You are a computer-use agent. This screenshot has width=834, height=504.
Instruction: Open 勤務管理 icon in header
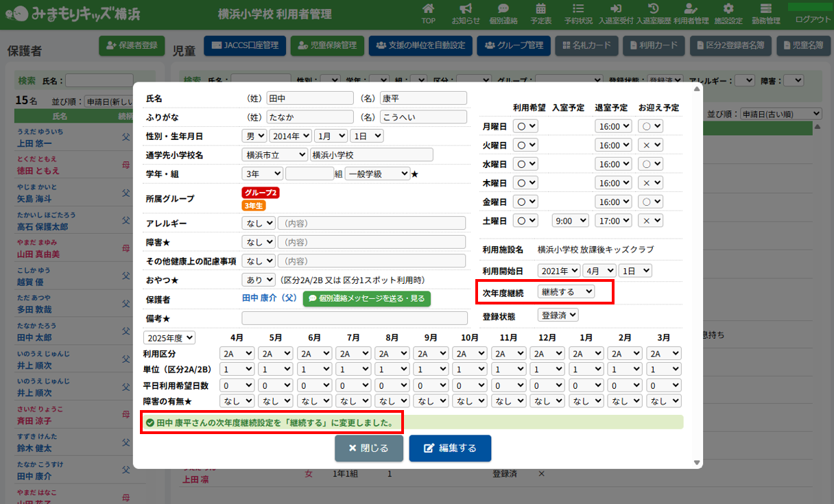765,9
